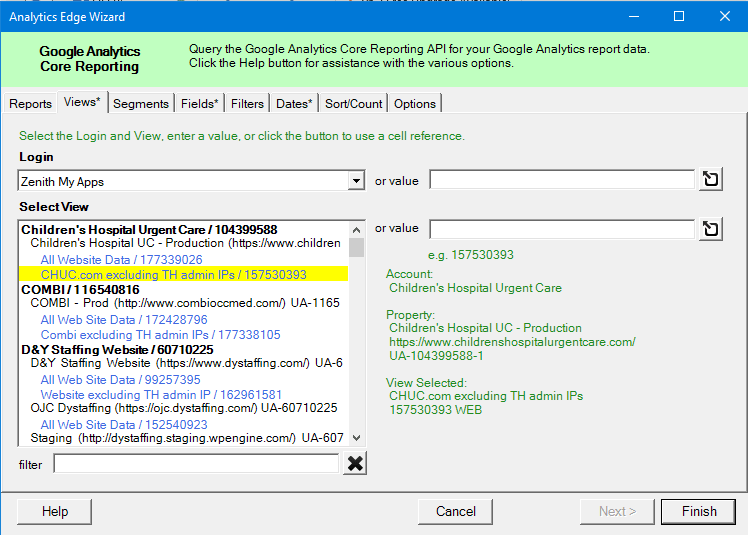Clear the filter with the X icon

[355, 463]
